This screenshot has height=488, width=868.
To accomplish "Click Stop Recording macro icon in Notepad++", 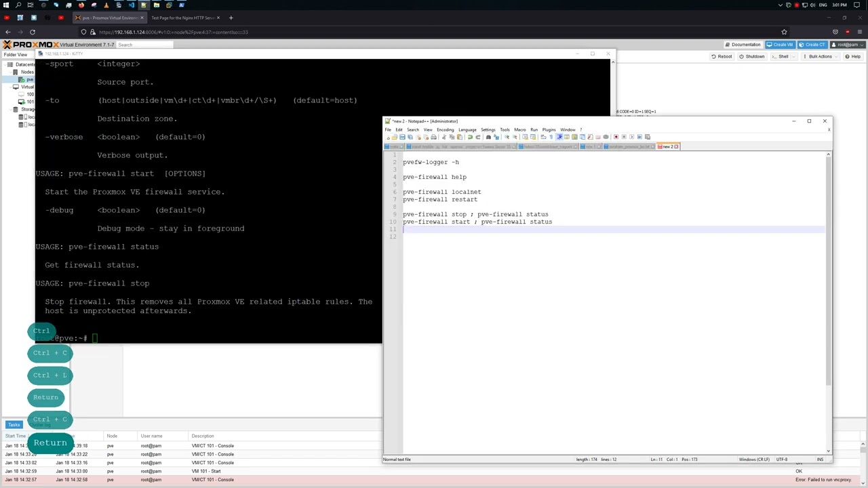I will pos(624,137).
